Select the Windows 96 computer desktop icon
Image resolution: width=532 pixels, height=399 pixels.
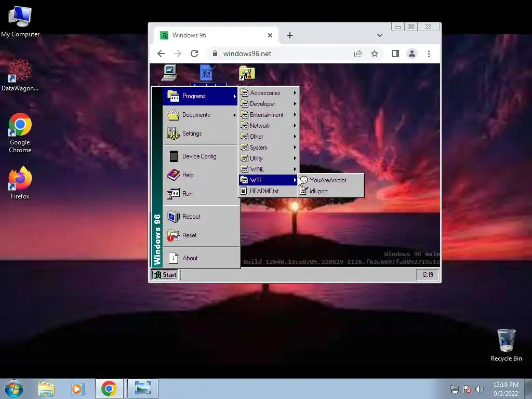pyautogui.click(x=169, y=73)
